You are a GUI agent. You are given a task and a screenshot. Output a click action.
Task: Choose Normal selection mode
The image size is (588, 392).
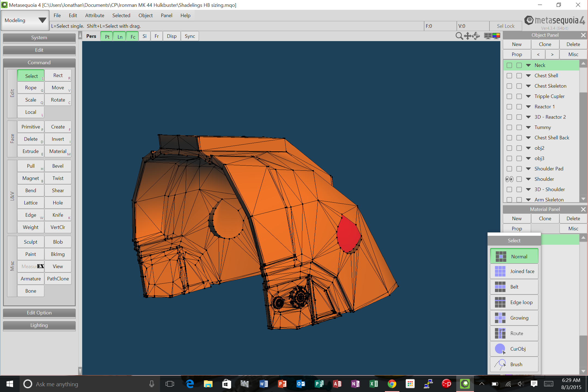click(514, 256)
